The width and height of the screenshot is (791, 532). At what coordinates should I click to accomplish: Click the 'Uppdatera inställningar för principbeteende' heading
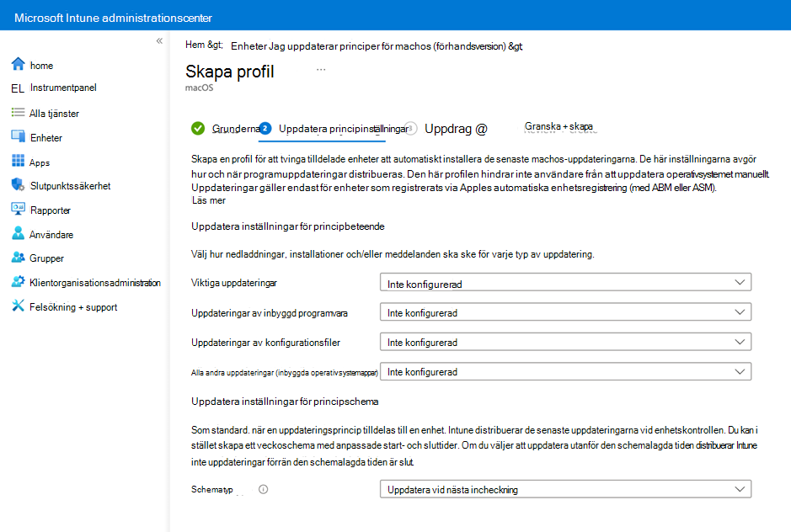coord(287,226)
